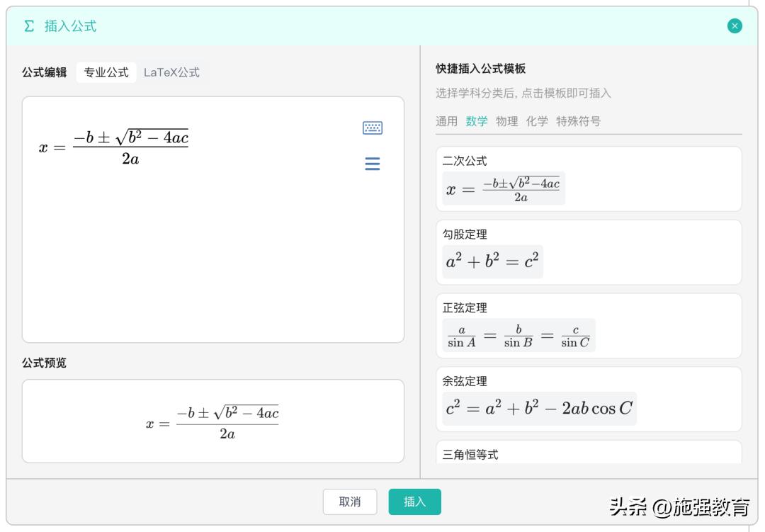Insert the 余弦定理 formula template
The width and height of the screenshot is (765, 532).
tap(589, 400)
